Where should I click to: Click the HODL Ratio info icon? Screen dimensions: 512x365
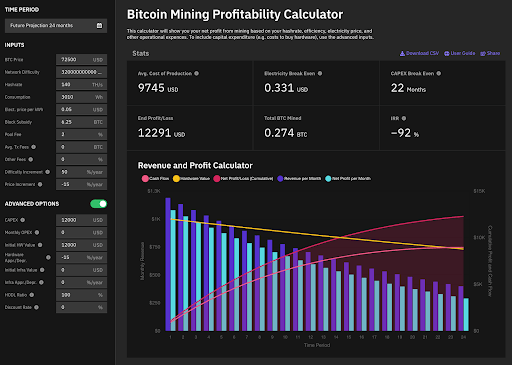click(x=32, y=295)
